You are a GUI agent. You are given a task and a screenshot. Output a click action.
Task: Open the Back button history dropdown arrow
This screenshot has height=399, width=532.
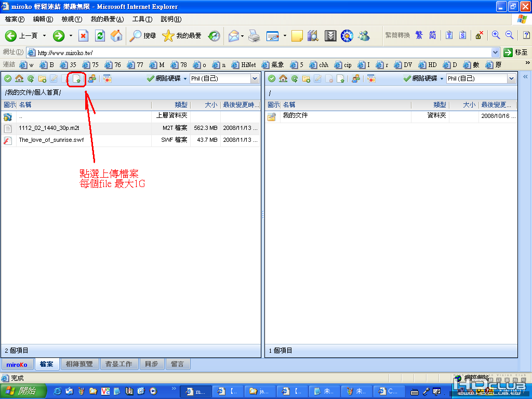[x=44, y=36]
